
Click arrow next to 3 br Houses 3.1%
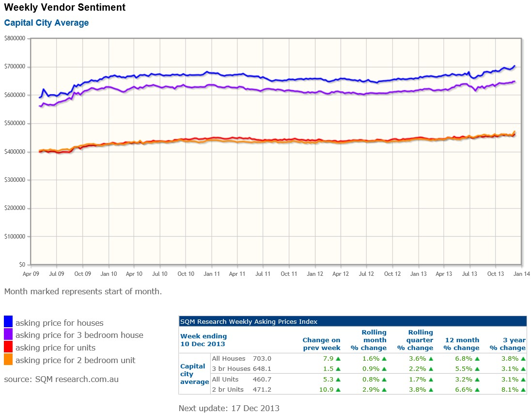click(523, 369)
